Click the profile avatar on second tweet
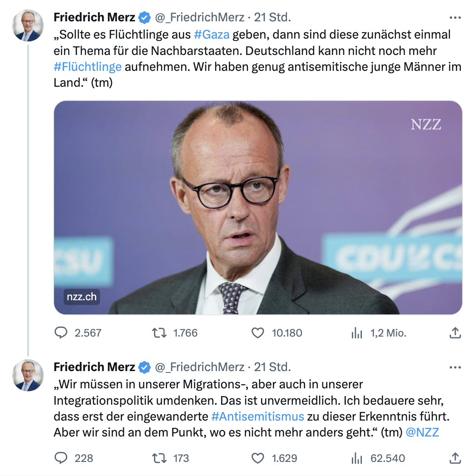Viewport: 474px width, 476px height. (x=28, y=375)
